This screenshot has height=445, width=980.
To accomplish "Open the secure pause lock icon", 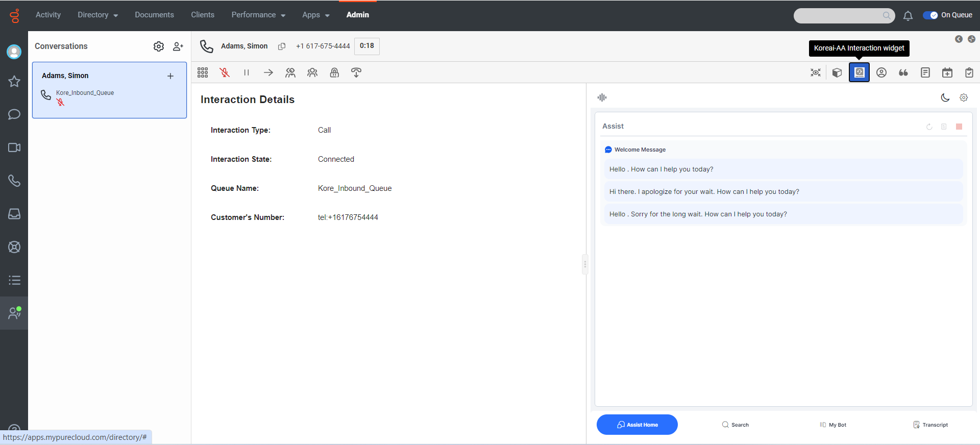I will point(334,72).
